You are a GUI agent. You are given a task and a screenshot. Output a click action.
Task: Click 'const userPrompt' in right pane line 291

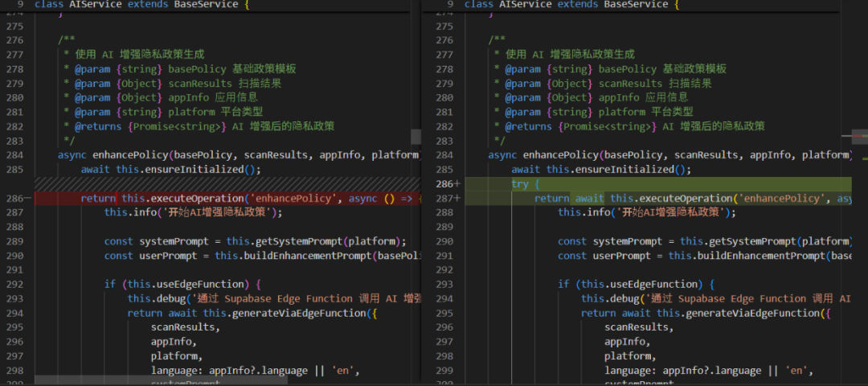coord(605,256)
